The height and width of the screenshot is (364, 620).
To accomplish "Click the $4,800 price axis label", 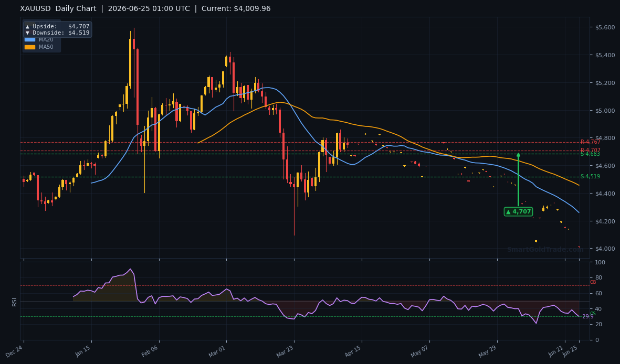I will click(605, 138).
